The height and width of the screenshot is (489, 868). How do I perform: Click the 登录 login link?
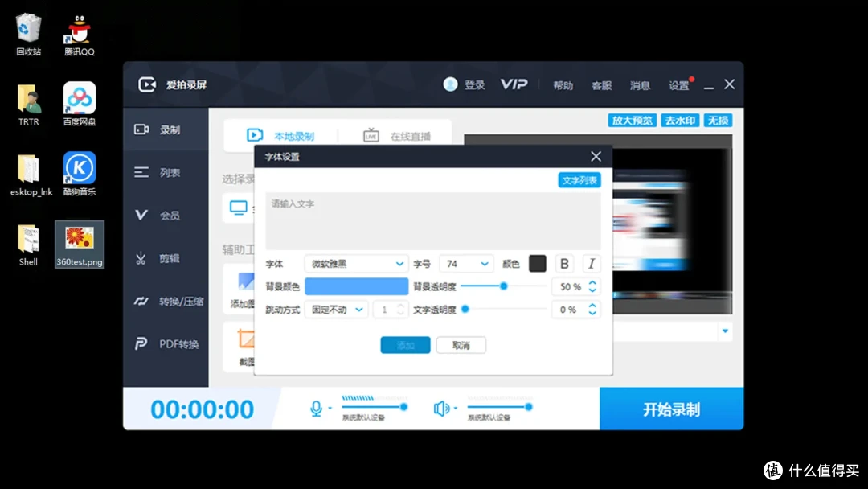474,85
